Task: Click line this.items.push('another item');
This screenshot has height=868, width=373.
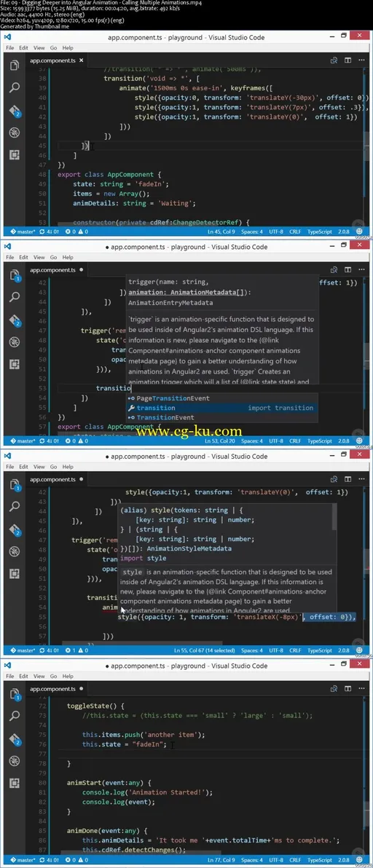Action: point(144,735)
